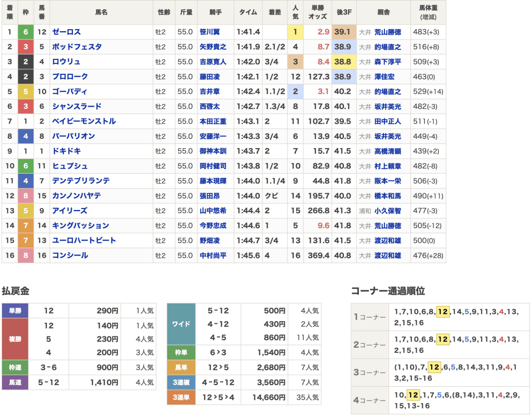Open horse キングパッション page
The height and width of the screenshot is (419, 532).
point(81,226)
